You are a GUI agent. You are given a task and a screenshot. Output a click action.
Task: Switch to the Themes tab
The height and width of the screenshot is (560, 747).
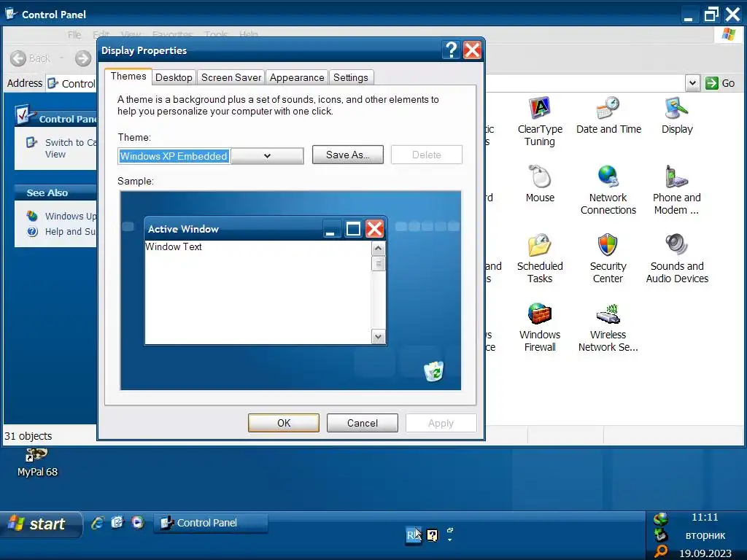[x=128, y=76]
